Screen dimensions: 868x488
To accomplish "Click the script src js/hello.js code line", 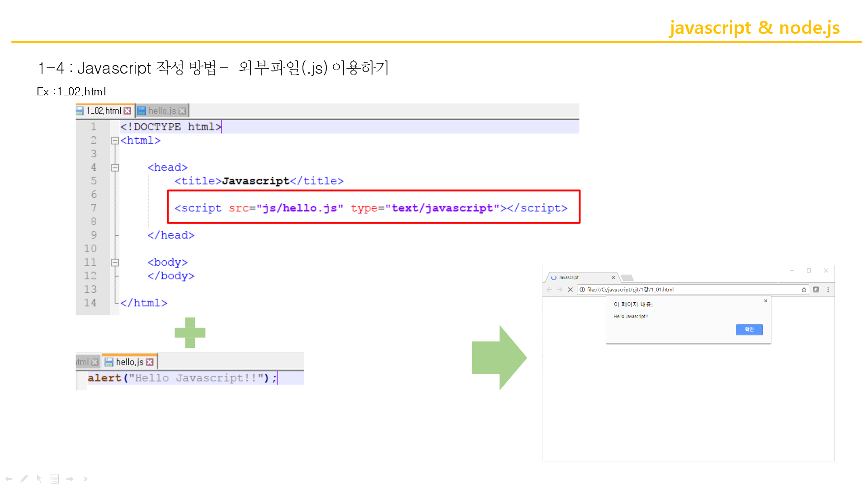I will point(371,208).
